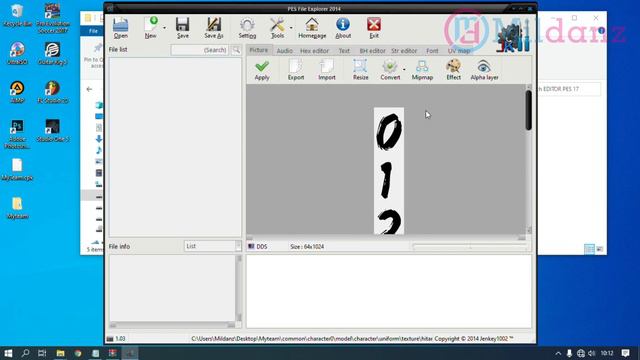Export the texture image
This screenshot has height=360, width=640.
click(296, 70)
